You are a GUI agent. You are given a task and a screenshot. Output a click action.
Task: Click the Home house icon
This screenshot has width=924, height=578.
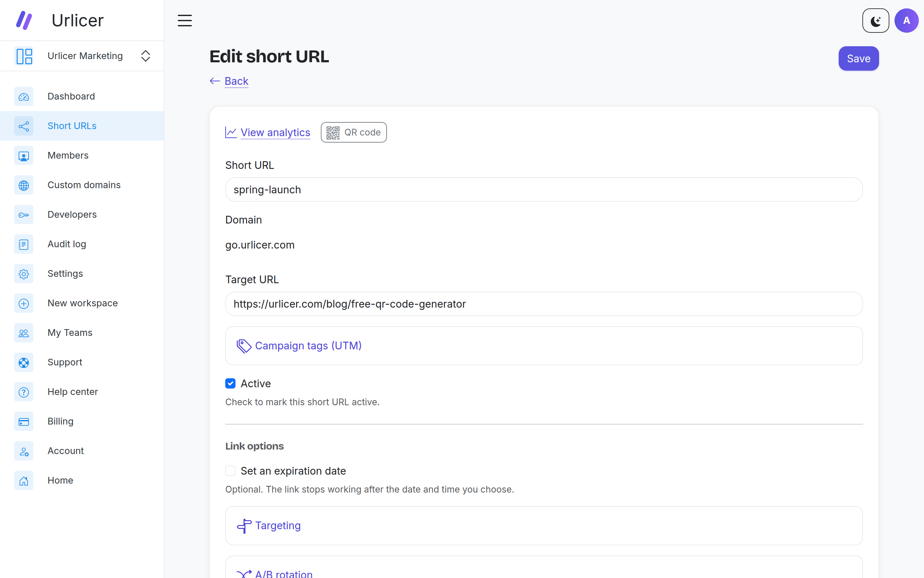[x=24, y=480]
